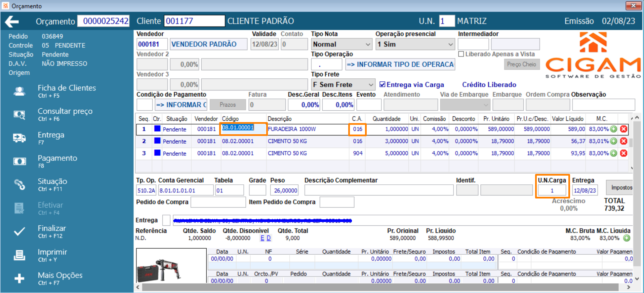
Task: Remove item row 2 with red X
Action: (x=623, y=141)
